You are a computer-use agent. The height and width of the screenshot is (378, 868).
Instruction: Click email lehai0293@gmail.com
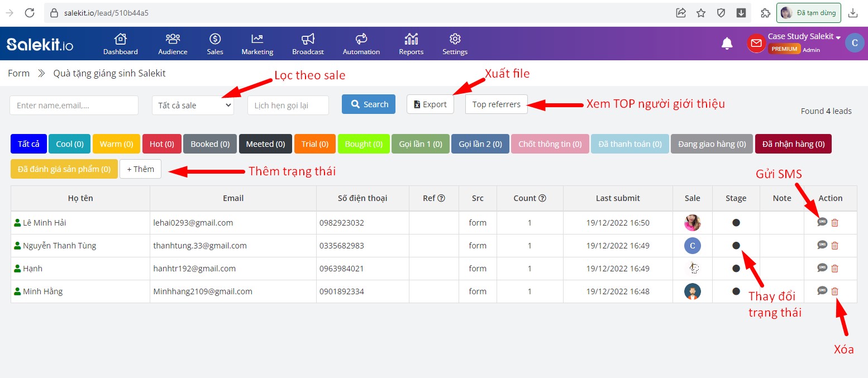pyautogui.click(x=193, y=223)
